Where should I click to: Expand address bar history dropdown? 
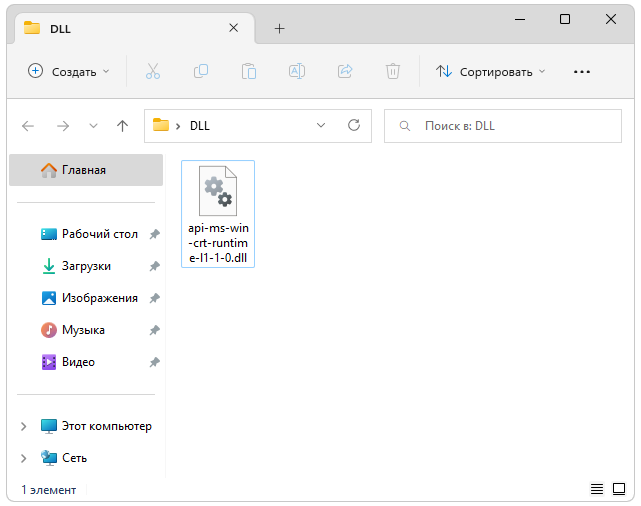pyautogui.click(x=321, y=125)
